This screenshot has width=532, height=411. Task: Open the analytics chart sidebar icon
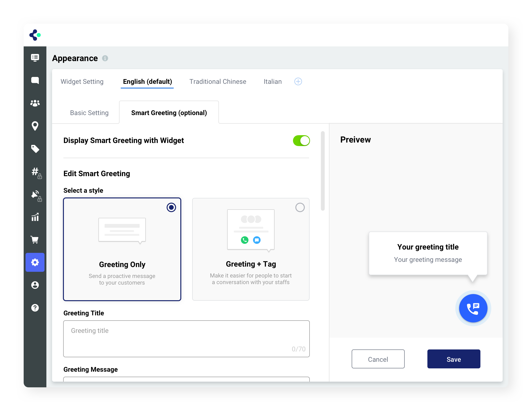(x=35, y=217)
